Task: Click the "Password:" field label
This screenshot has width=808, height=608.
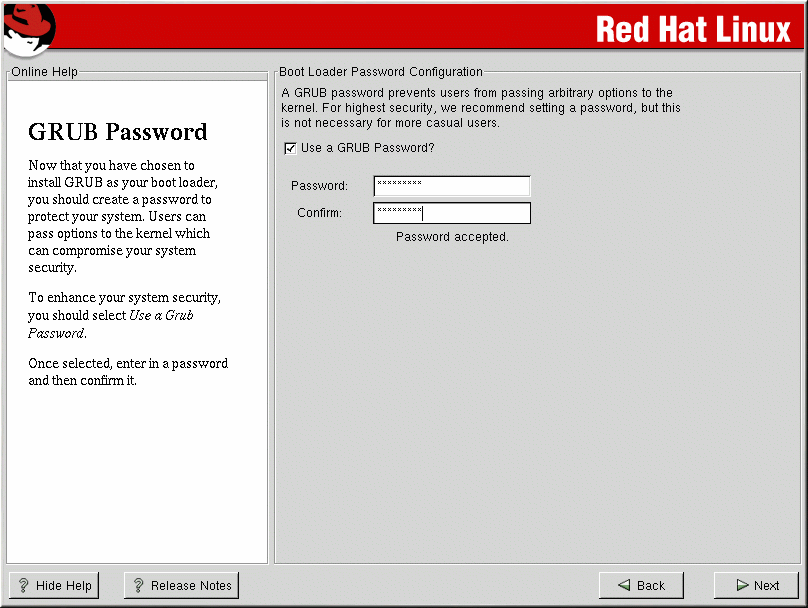Action: tap(319, 186)
